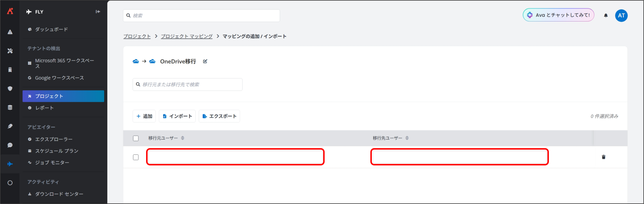
Task: Select the shield icon in left rail
Action: pos(10,89)
